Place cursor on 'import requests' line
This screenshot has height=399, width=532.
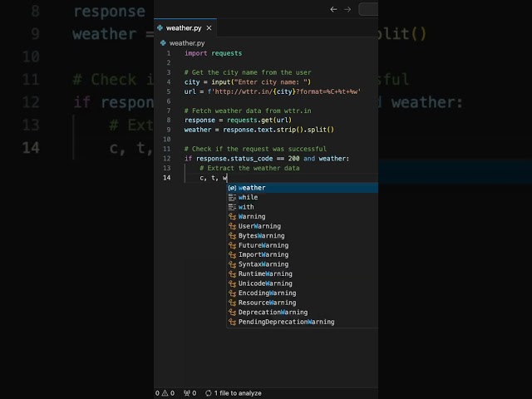(213, 53)
